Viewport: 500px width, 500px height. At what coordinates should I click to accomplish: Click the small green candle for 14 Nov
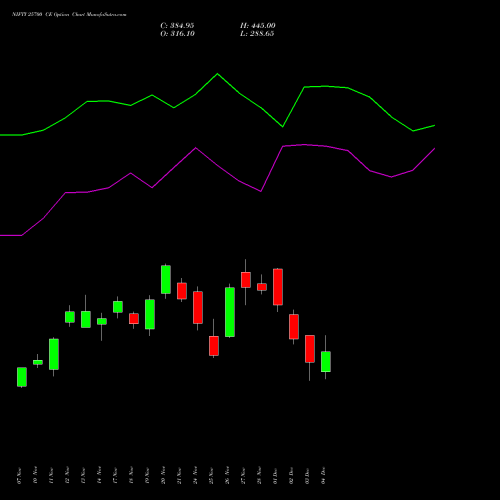[x=102, y=321]
